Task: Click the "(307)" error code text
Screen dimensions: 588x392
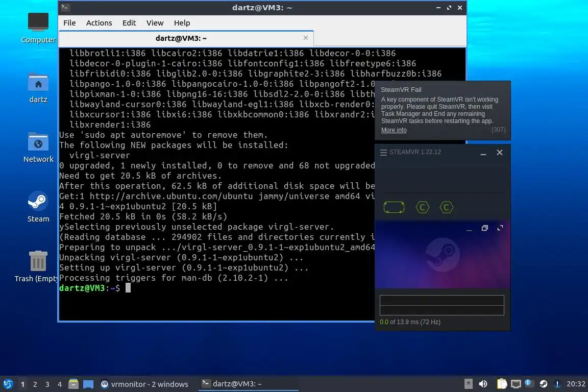Action: 498,130
